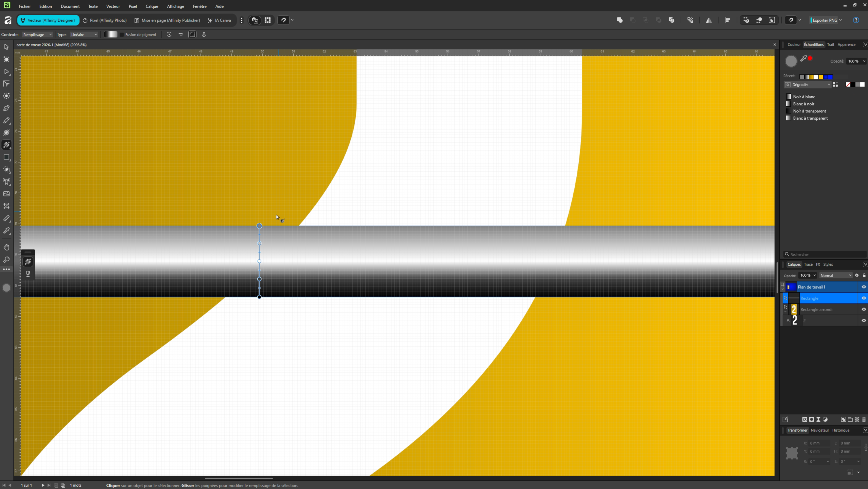Image resolution: width=868 pixels, height=489 pixels.
Task: Select the Rectangle shape tool
Action: (6, 157)
